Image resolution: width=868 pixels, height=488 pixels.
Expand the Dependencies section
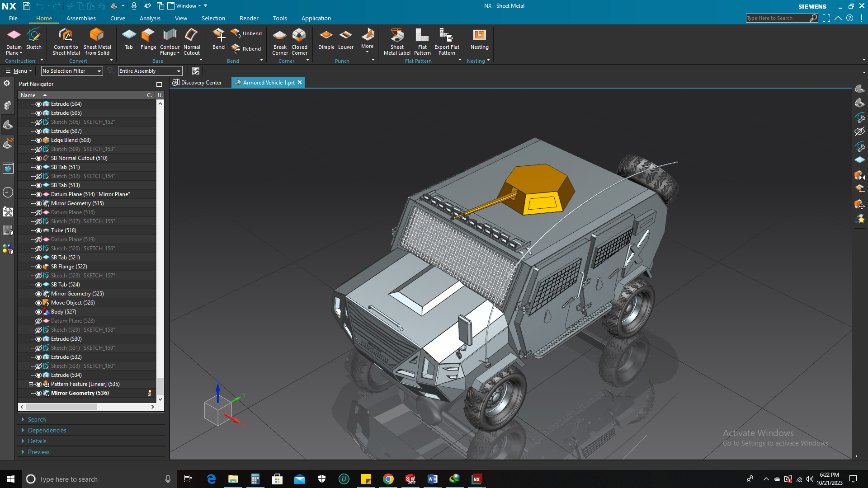47,430
